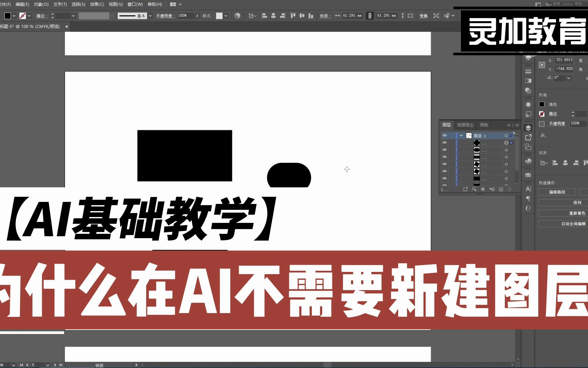Click Vertical Align Center in the control bar

[x=302, y=16]
